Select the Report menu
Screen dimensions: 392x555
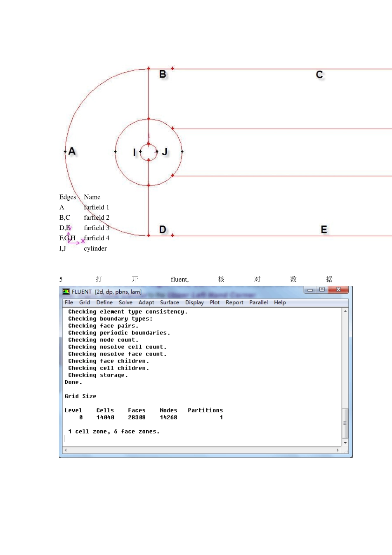point(234,302)
